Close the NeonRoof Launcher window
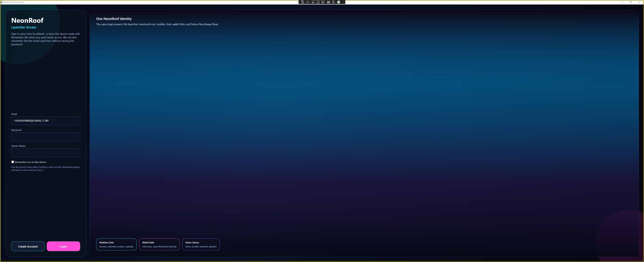Viewport: 644px width, 262px height. point(639,2)
